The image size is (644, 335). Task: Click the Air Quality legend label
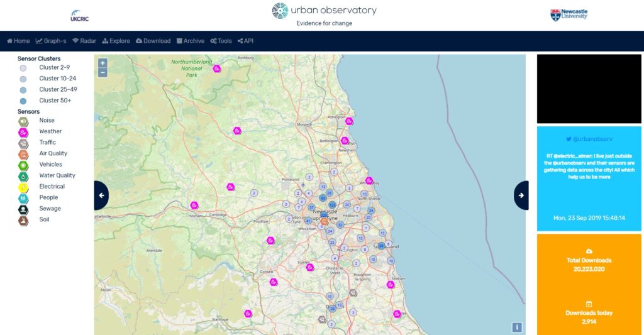[x=53, y=153]
